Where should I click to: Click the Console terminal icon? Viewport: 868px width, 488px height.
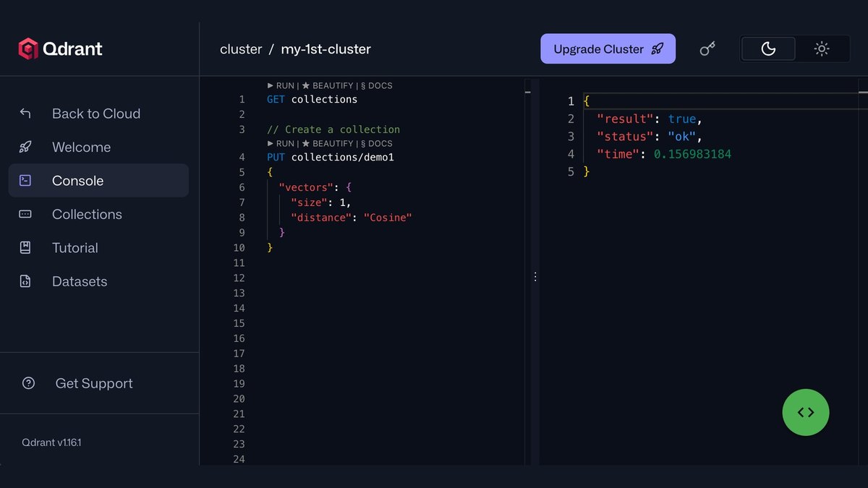[x=25, y=181]
